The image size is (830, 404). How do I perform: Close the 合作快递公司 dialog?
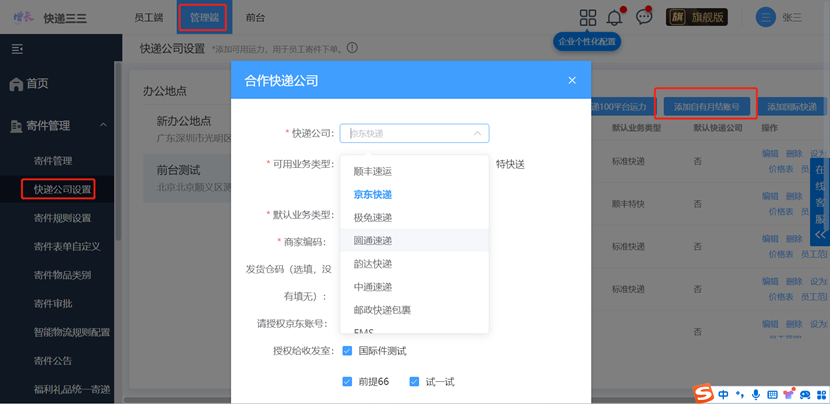tap(572, 80)
